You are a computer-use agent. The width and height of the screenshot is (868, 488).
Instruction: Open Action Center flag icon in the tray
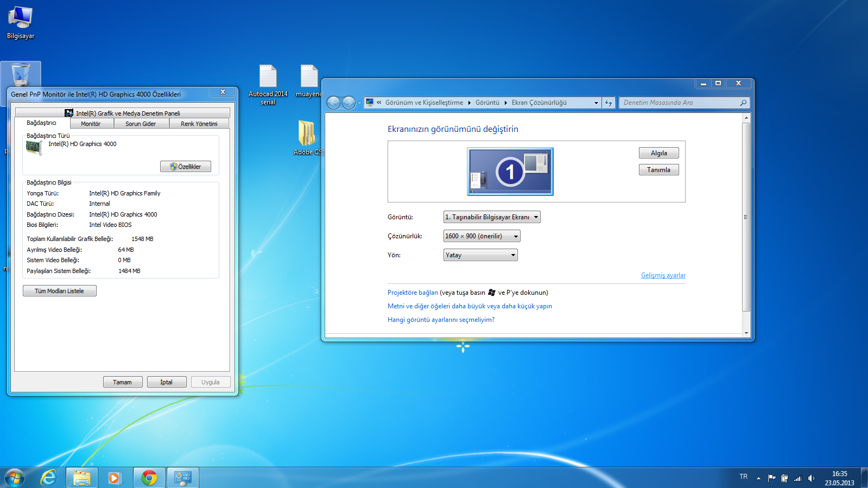pos(771,478)
